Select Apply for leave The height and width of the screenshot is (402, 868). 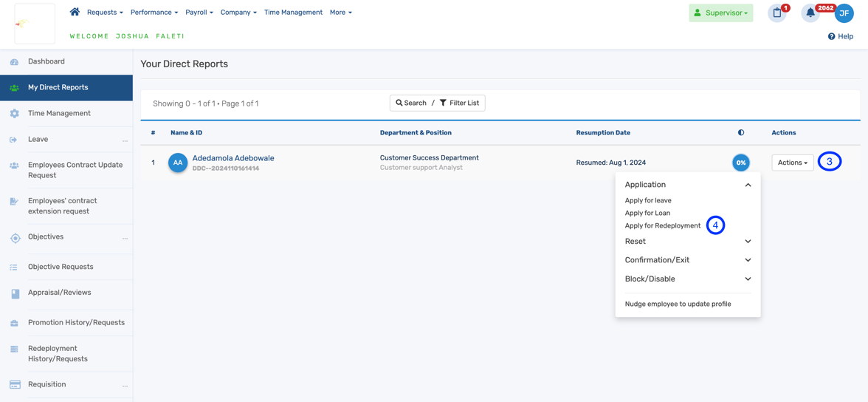click(648, 200)
